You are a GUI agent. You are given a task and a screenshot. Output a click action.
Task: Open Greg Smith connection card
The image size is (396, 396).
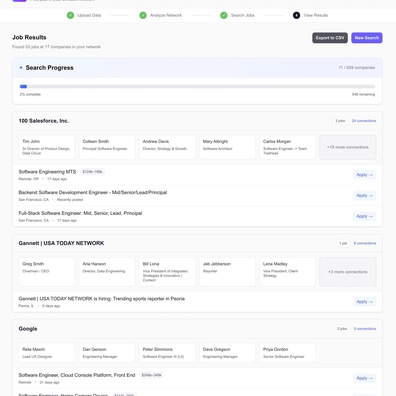pyautogui.click(x=47, y=272)
